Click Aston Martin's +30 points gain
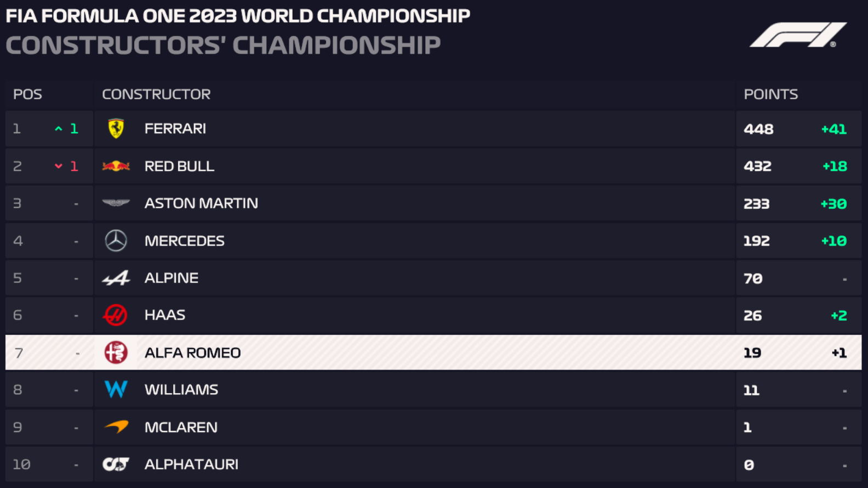Screen dimensions: 868x488 [x=833, y=204]
